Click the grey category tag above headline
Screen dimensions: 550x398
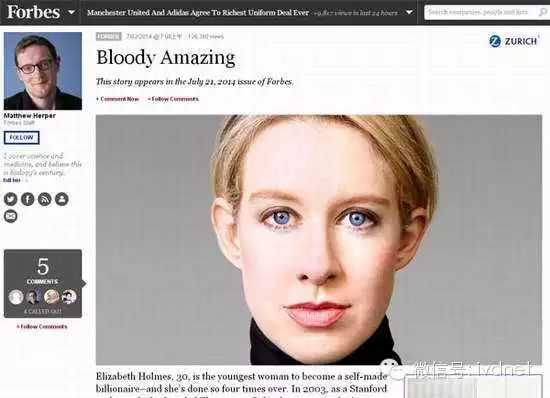109,36
